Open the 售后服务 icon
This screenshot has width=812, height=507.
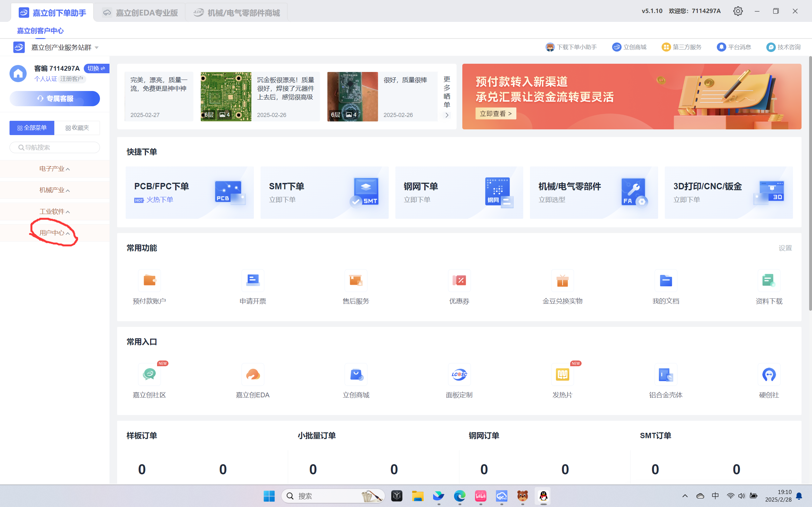tap(356, 280)
